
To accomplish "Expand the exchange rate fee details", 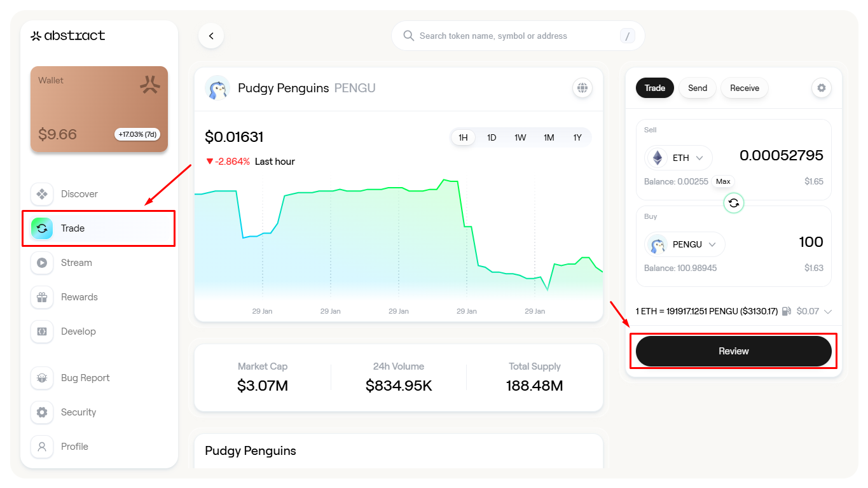I will click(x=827, y=312).
